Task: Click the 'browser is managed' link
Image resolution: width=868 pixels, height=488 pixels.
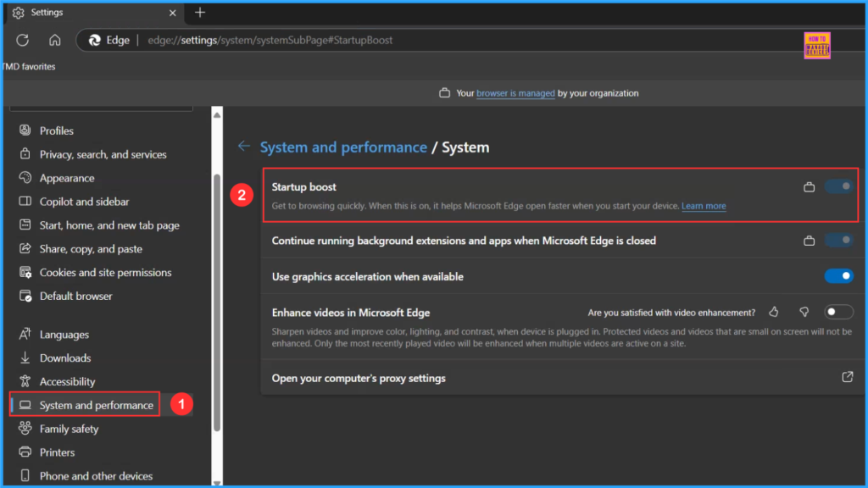Action: [x=515, y=93]
